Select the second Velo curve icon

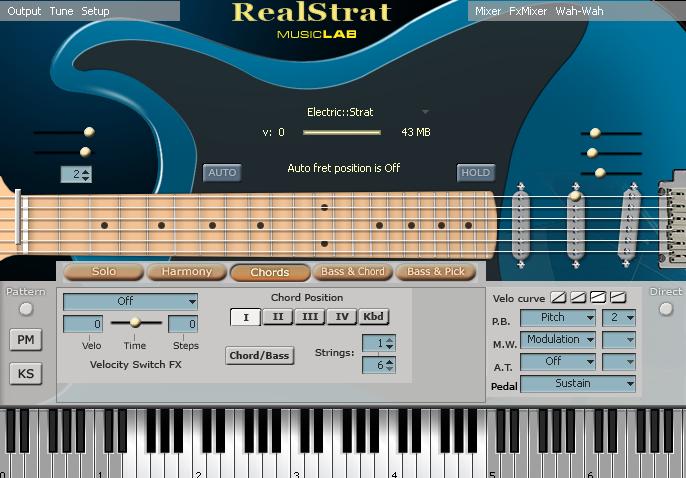pyautogui.click(x=578, y=297)
